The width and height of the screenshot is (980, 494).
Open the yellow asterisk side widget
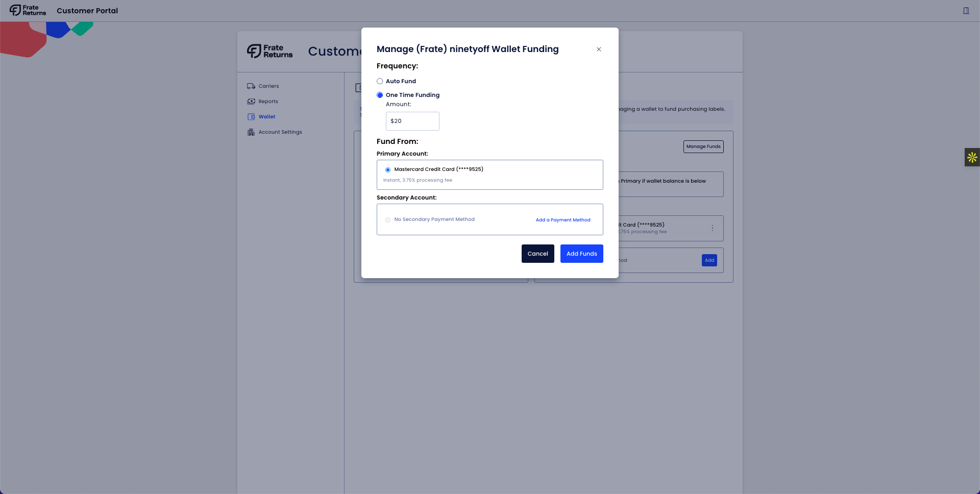(x=972, y=157)
